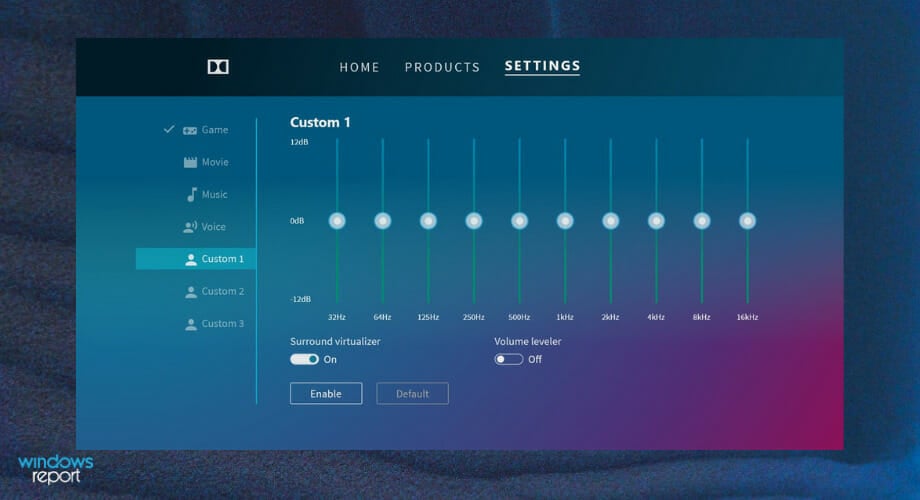Select the Game profile label

pyautogui.click(x=215, y=130)
